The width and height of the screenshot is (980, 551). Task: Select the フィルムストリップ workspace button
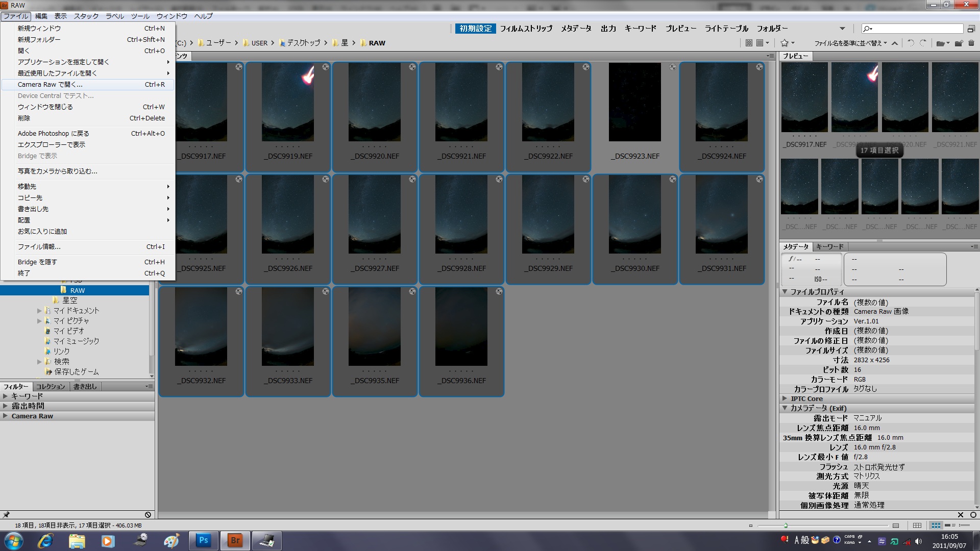click(x=526, y=29)
